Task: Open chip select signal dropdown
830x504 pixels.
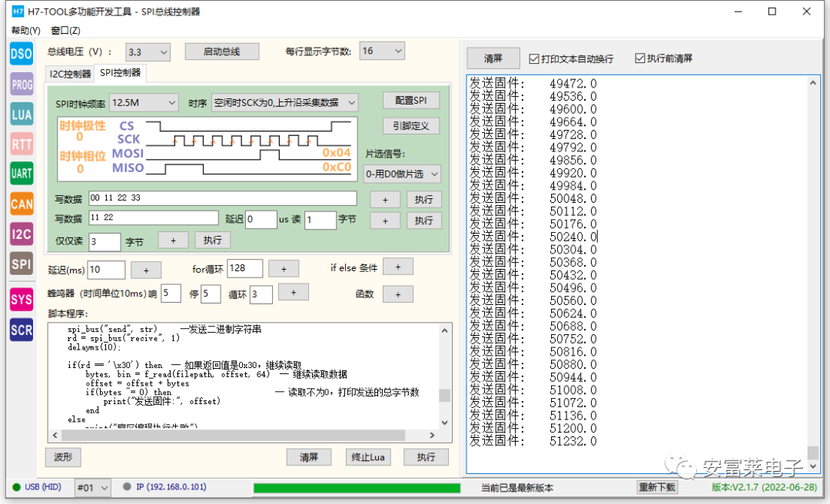Action: click(402, 174)
